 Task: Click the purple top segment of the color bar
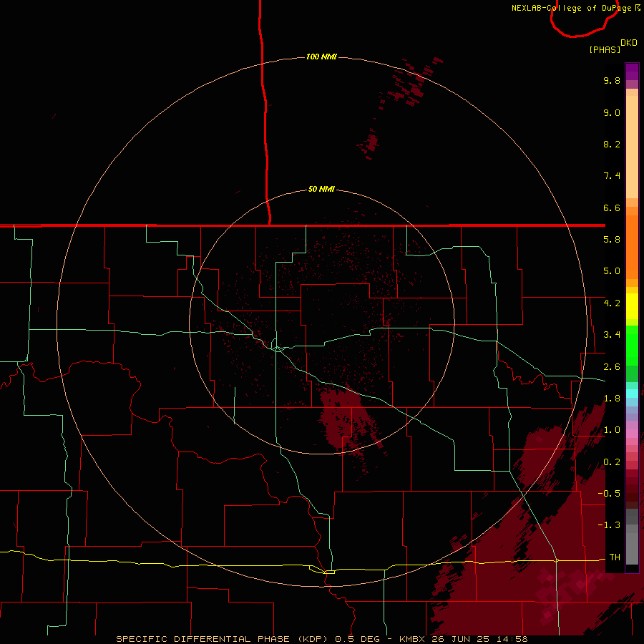(x=632, y=72)
